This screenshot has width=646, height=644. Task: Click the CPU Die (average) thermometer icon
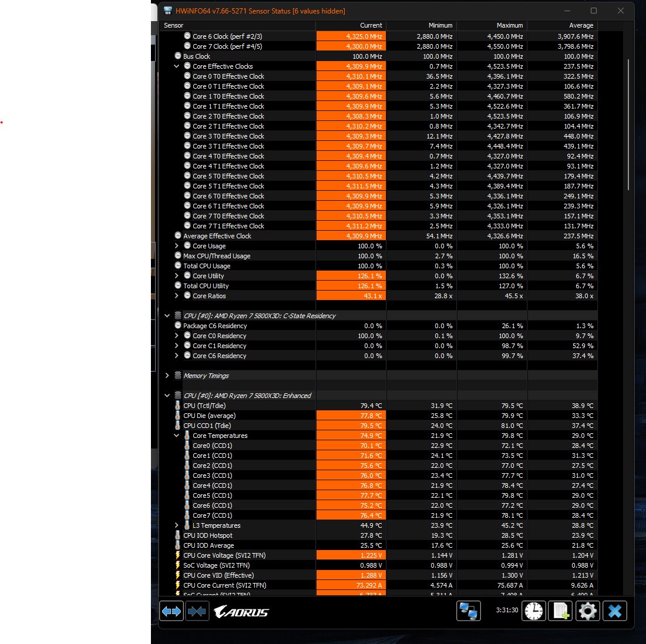178,416
